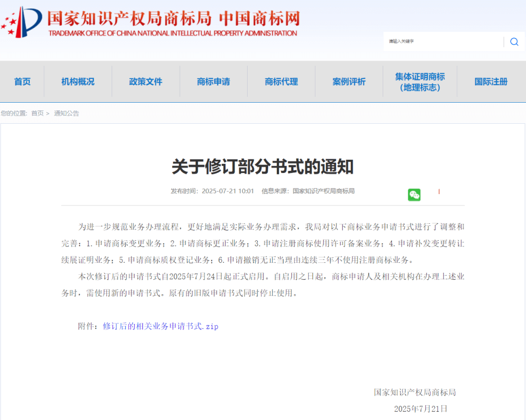Share via the green WeChat icon

[x=414, y=195]
